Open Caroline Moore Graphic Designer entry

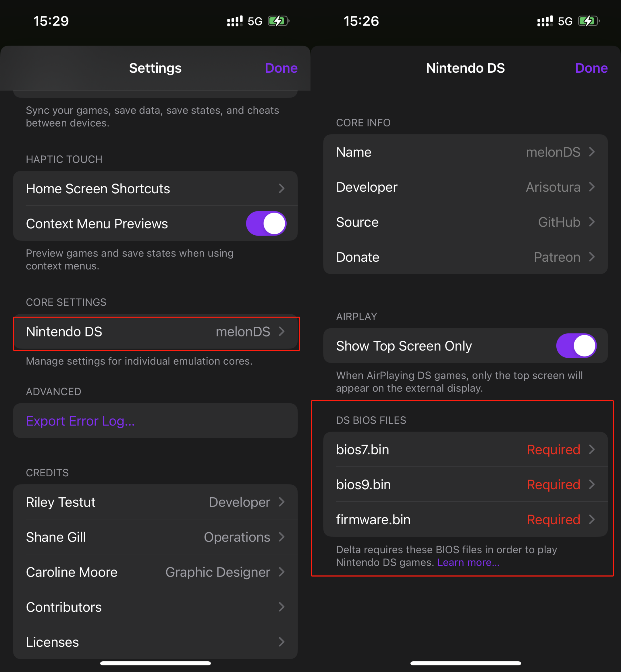[155, 572]
